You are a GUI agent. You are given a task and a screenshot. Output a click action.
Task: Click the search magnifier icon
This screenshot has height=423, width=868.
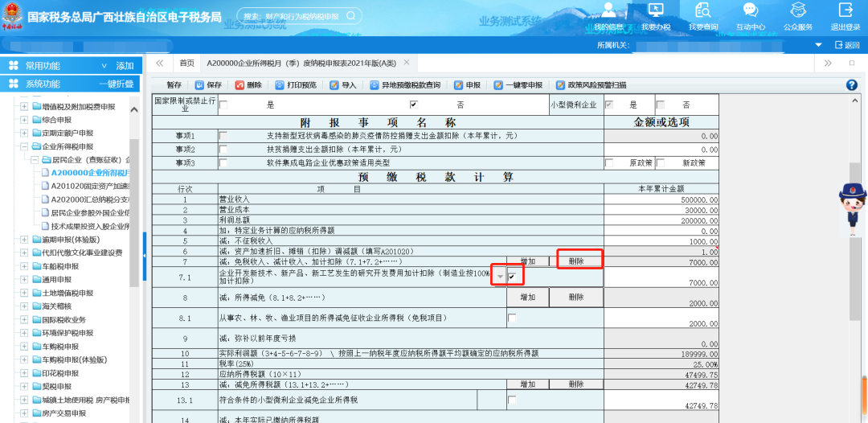pyautogui.click(x=351, y=16)
